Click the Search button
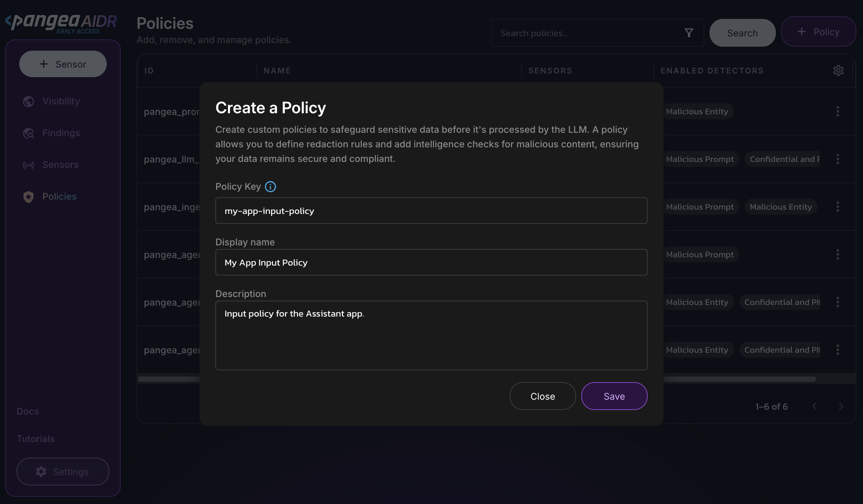Screen dimensions: 863x504 [x=742, y=33]
